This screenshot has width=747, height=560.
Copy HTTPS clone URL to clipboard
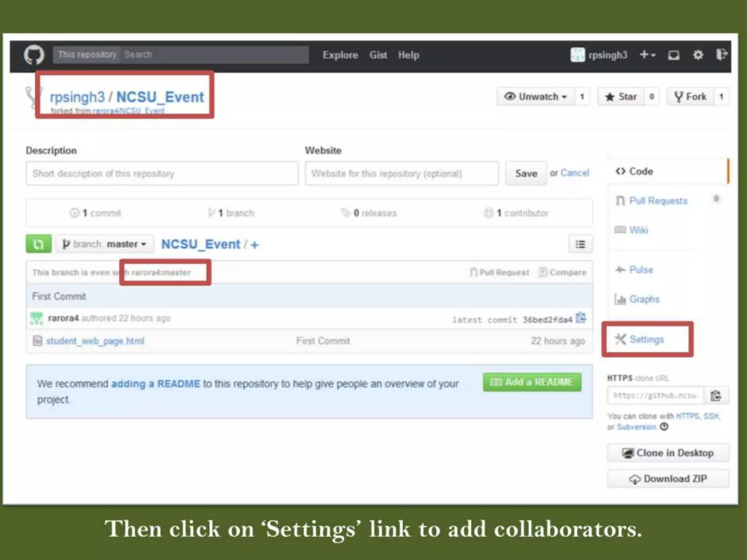pyautogui.click(x=716, y=396)
